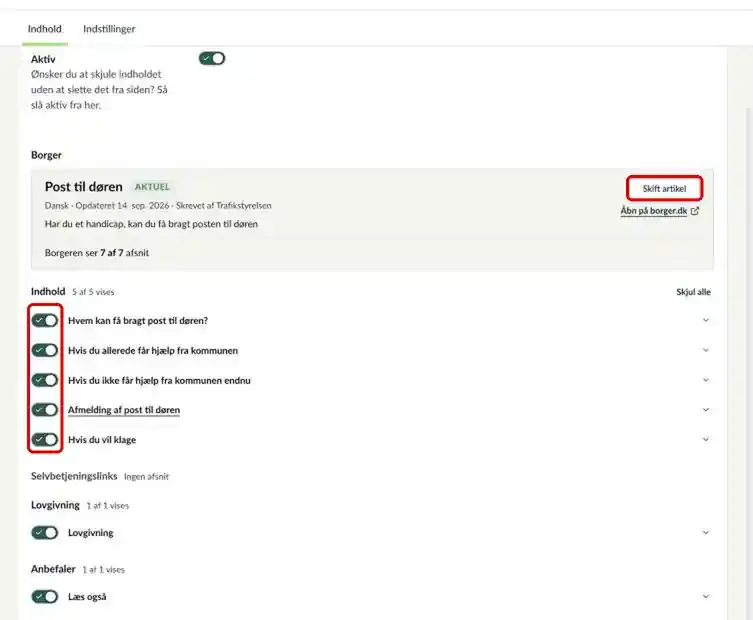
Task: Open the Åbn på borger.dk link
Action: (x=654, y=210)
